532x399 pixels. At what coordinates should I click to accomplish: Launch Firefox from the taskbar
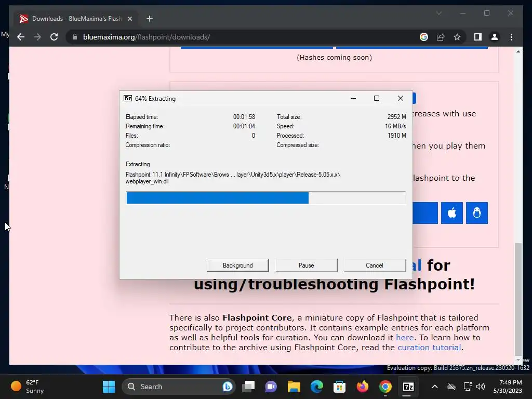(362, 387)
